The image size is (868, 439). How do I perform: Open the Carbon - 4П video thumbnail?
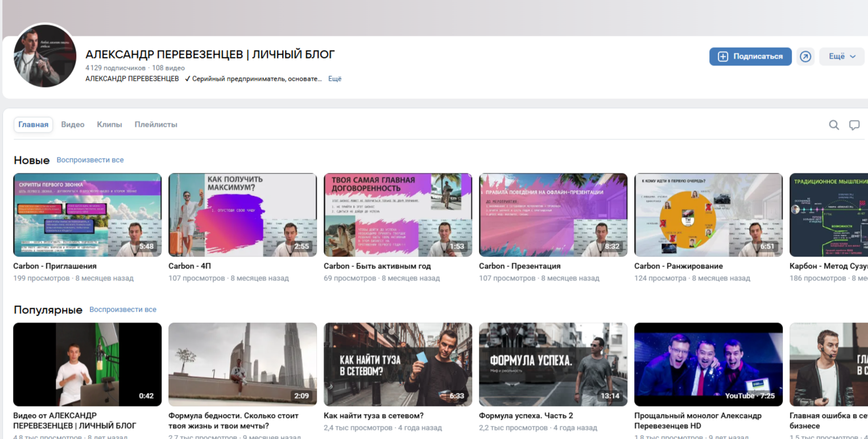tap(242, 215)
